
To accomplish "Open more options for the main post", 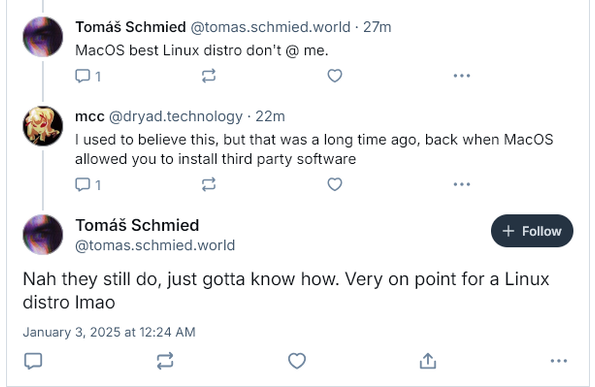I will click(559, 361).
